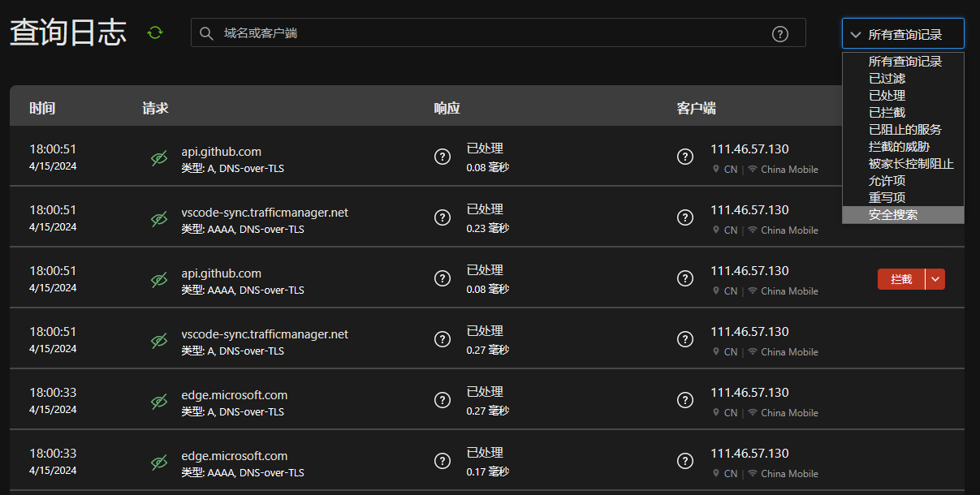980x495 pixels.
Task: Select the 已拦截 filter option
Action: coord(887,113)
